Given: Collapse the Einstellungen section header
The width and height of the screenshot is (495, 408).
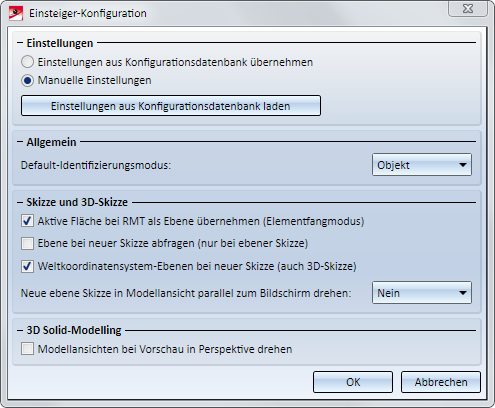Looking at the screenshot, I should (20, 43).
